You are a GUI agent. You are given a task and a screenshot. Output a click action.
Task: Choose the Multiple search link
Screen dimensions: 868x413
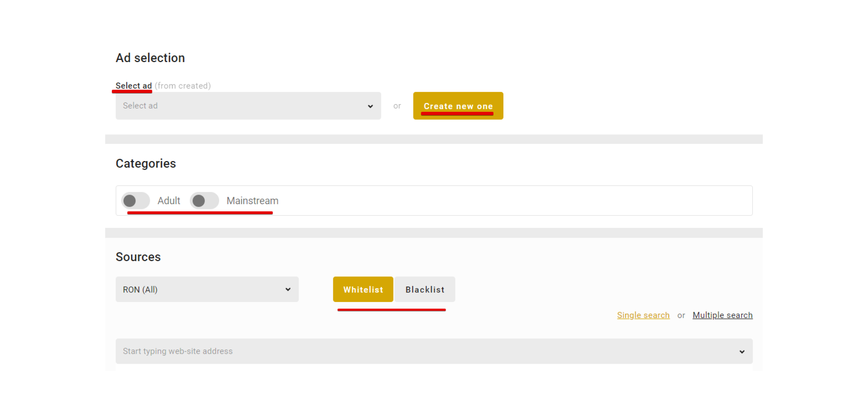tap(722, 315)
